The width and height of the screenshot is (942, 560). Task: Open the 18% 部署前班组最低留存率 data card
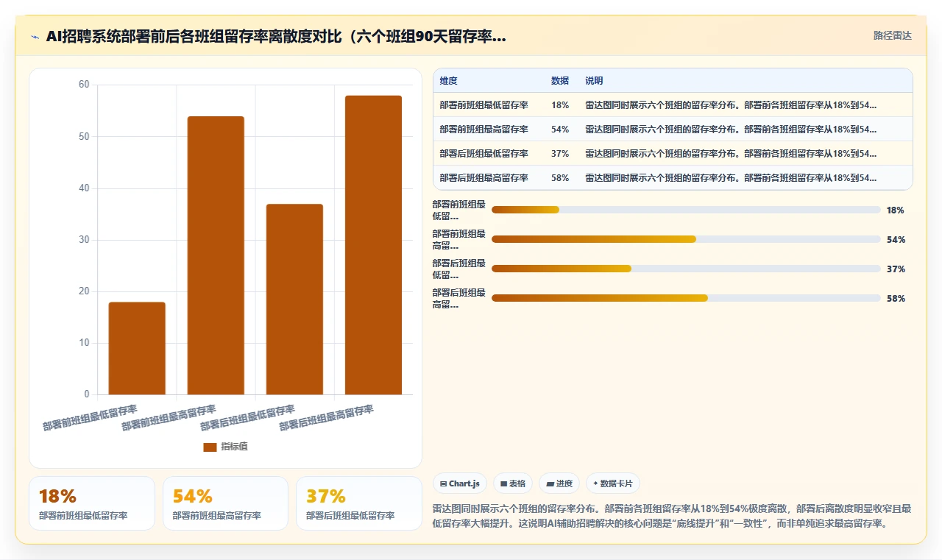tap(92, 503)
